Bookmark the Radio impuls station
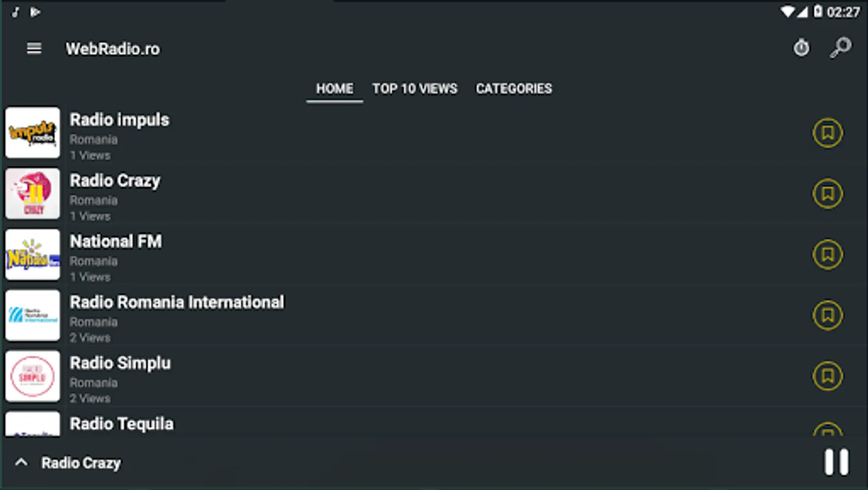The width and height of the screenshot is (868, 490). tap(828, 133)
